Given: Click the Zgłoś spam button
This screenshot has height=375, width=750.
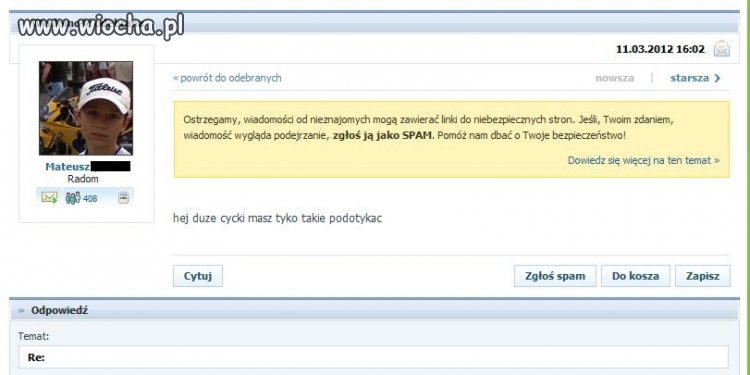Looking at the screenshot, I should [x=555, y=276].
